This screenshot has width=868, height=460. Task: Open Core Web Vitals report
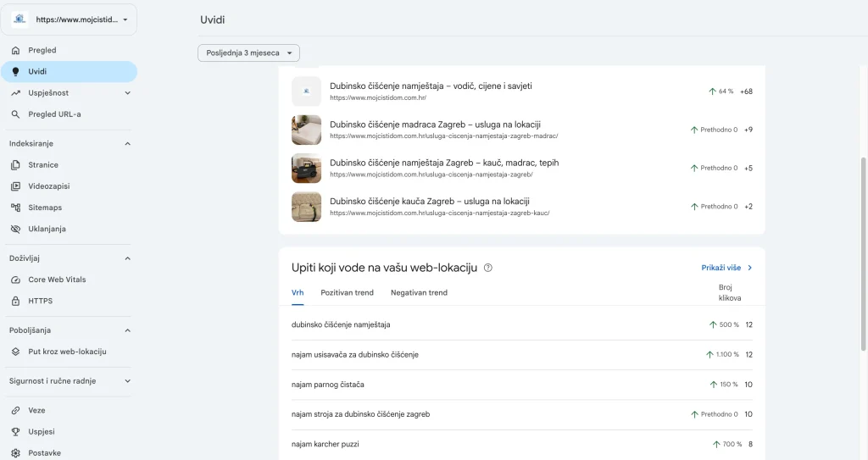tap(70, 280)
